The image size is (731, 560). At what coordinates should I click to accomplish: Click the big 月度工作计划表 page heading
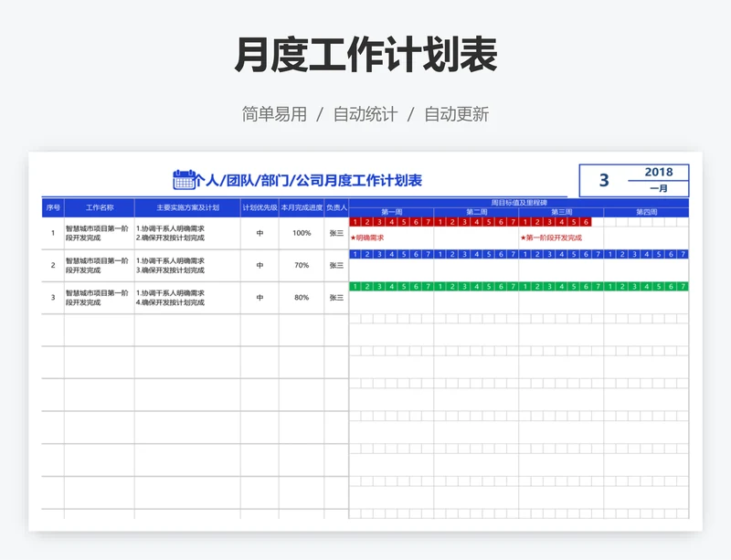click(x=365, y=55)
